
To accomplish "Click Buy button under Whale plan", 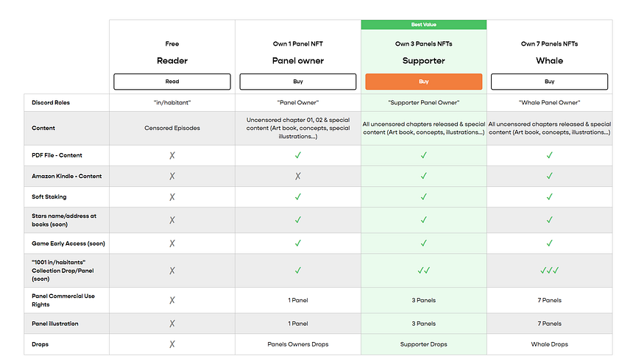I will click(x=549, y=82).
